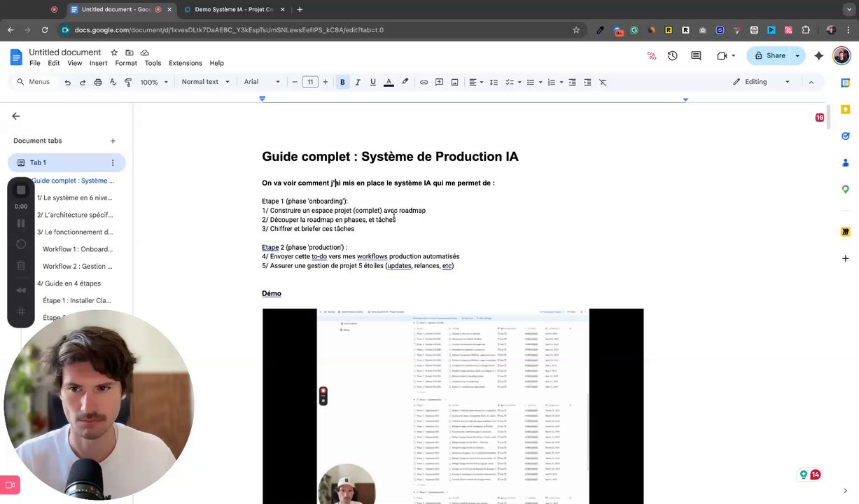Open the Arial font dropdown
Screen dimensions: 859x504
point(262,82)
